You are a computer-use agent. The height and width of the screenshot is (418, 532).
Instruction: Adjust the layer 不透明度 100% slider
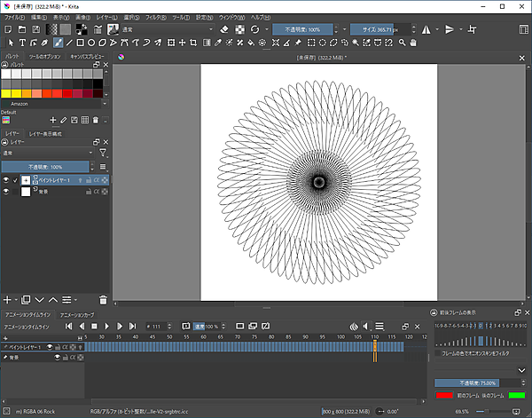tap(46, 166)
